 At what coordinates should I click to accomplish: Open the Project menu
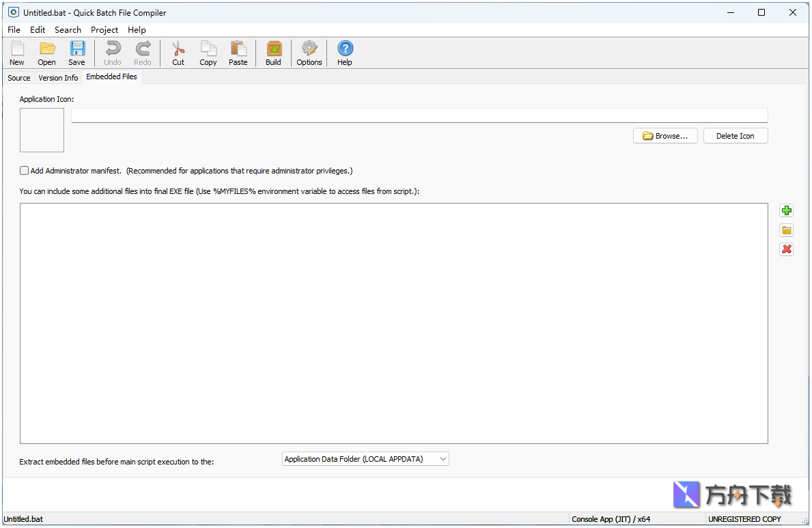coord(104,29)
